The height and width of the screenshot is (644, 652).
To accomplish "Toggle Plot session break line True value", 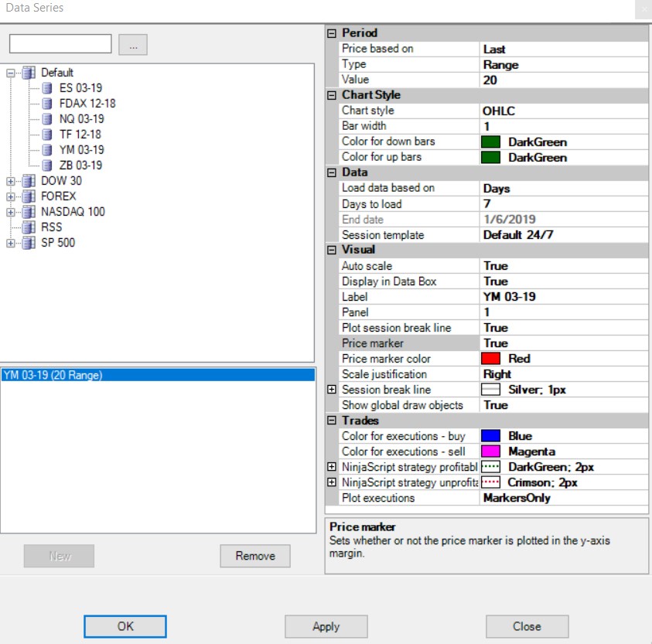I will click(x=563, y=328).
